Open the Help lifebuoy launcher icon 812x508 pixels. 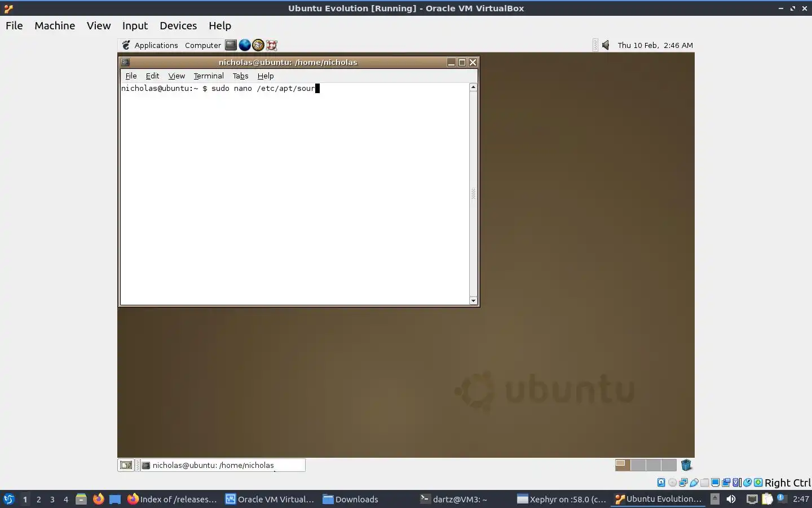(272, 45)
